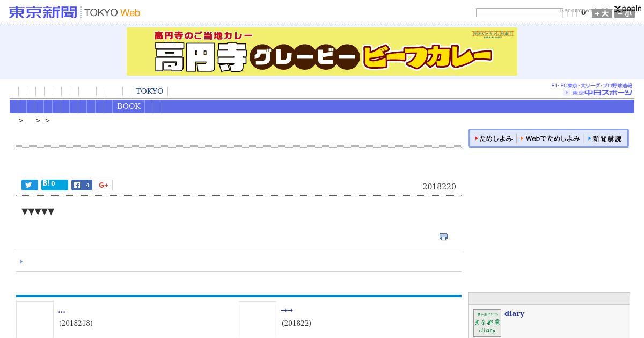This screenshot has width=644, height=338.
Task: Click ためしよみ trial reading link
Action: 493,138
